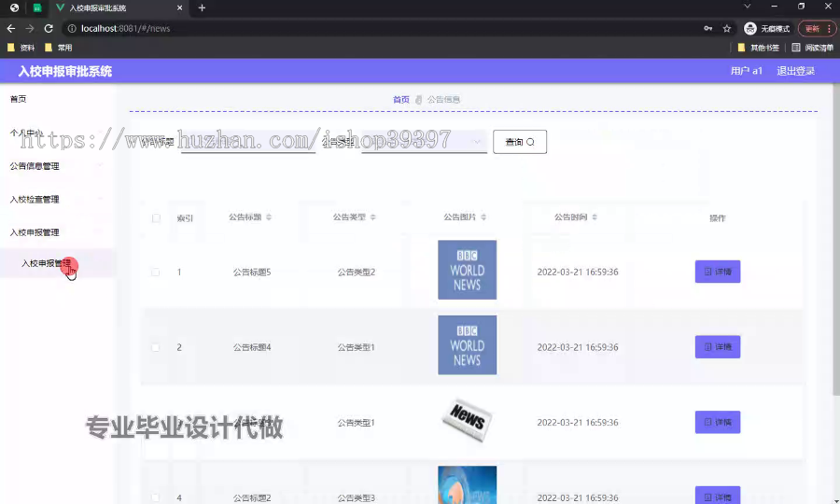Click the 公告标题5 cell
The image size is (840, 504).
[x=252, y=273]
